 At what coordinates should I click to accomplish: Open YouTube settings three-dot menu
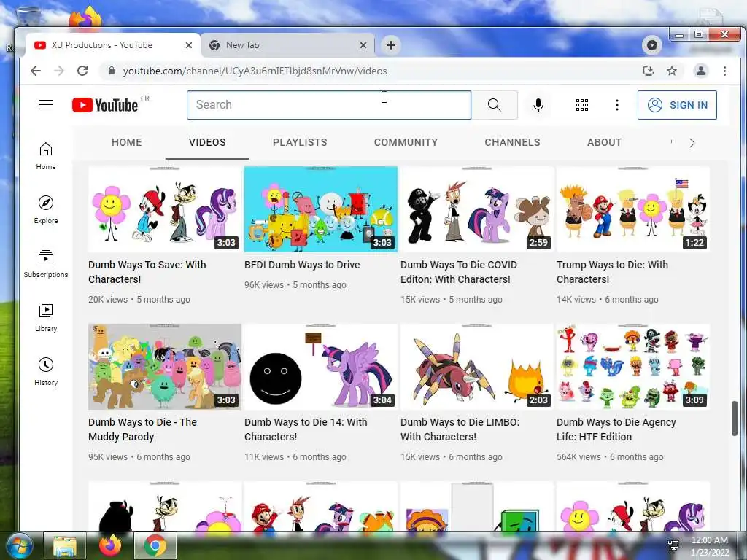(617, 105)
